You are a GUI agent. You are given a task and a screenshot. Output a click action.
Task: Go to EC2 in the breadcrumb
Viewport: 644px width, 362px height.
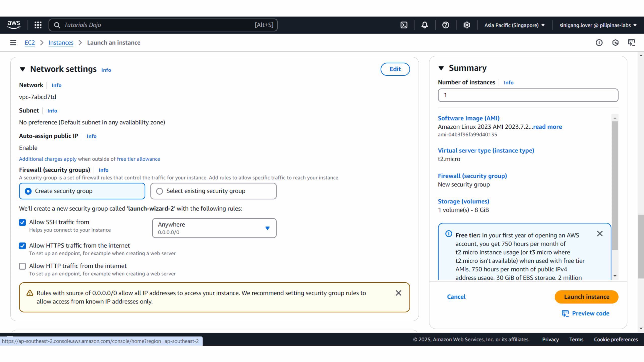pos(29,42)
